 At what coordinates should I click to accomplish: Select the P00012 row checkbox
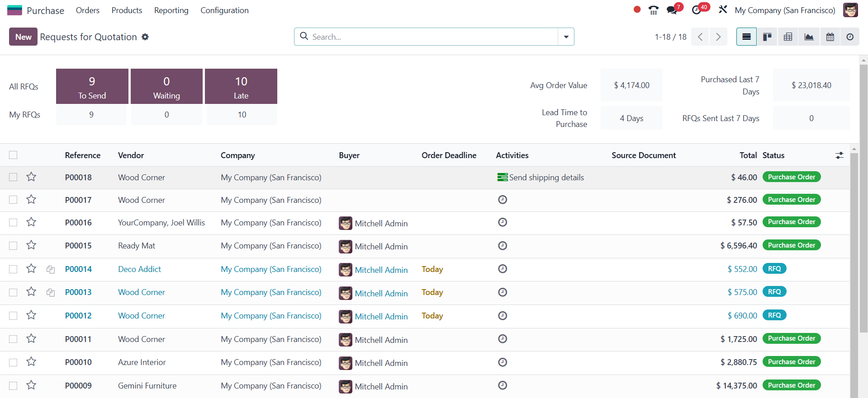point(13,316)
